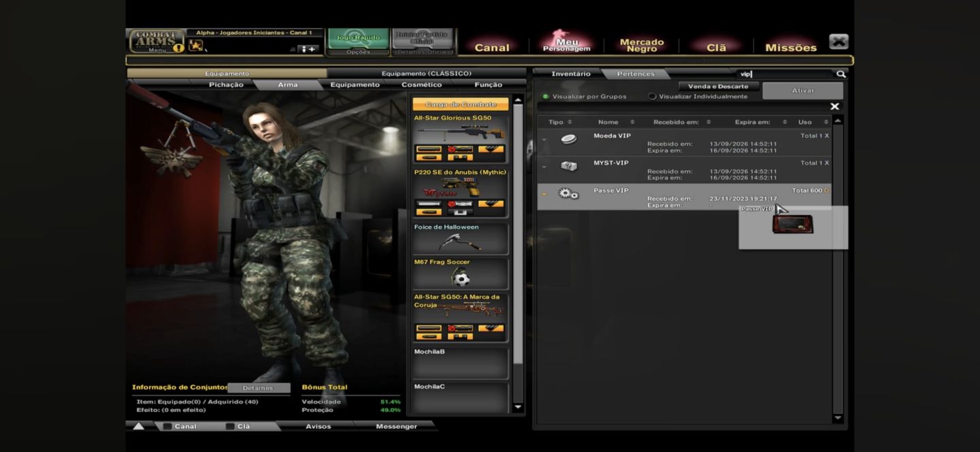Image resolution: width=980 pixels, height=452 pixels.
Task: Open the Mercado Negro menu
Action: tap(641, 46)
